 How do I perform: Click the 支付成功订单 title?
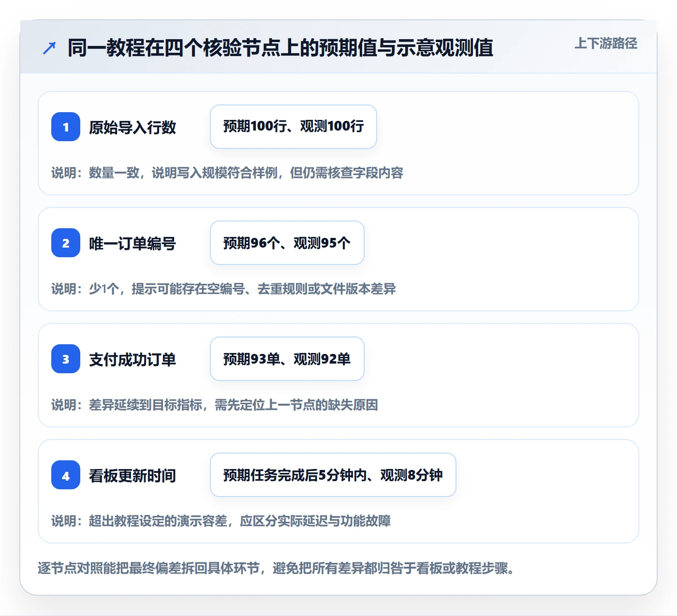[132, 359]
